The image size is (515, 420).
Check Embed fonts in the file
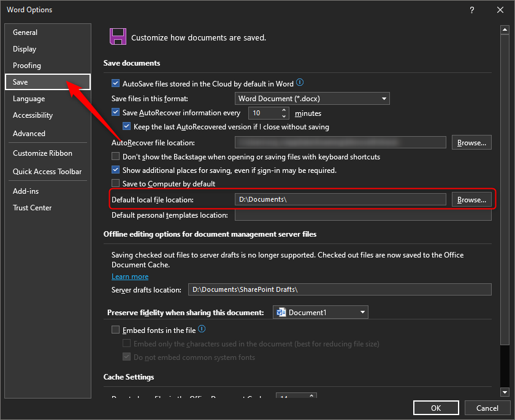116,330
